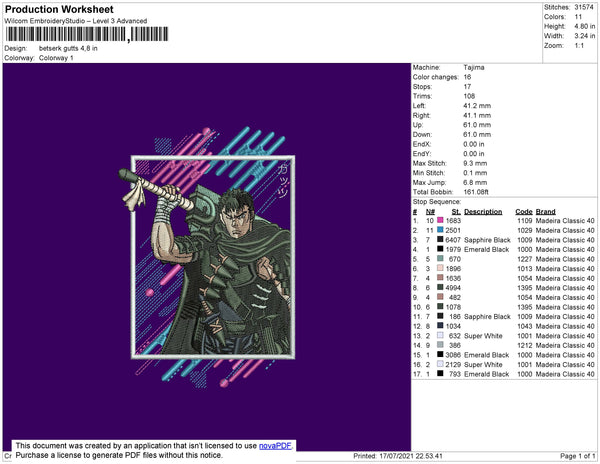Screen dimensions: 600x464
Task: Click the Zoom value 1:1
Action: (x=579, y=46)
